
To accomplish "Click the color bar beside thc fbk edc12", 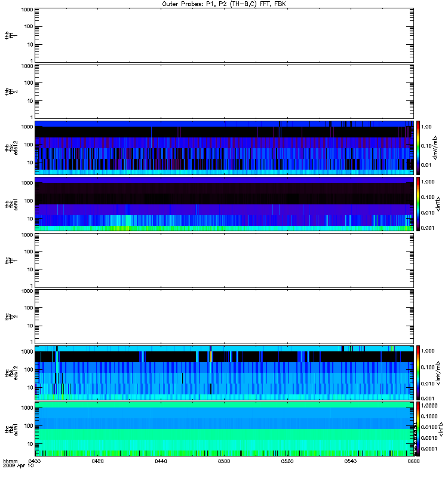I will (x=418, y=373).
